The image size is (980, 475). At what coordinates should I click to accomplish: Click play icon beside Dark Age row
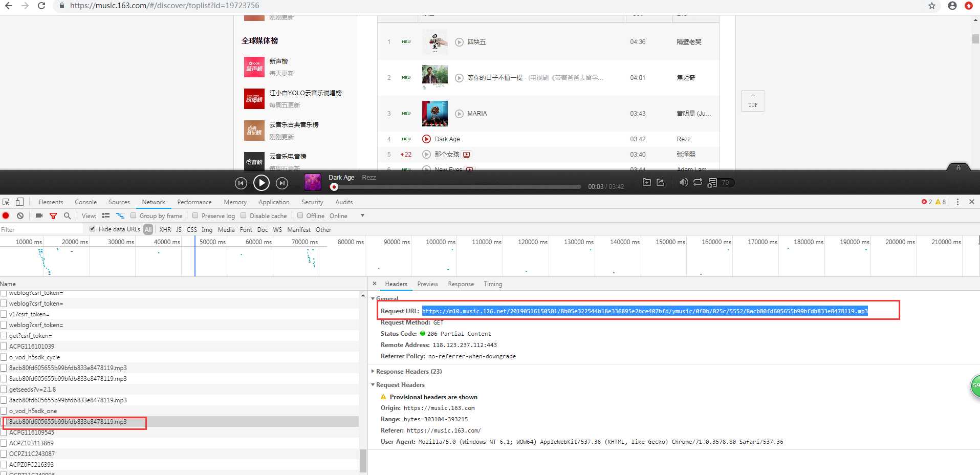[x=426, y=139]
